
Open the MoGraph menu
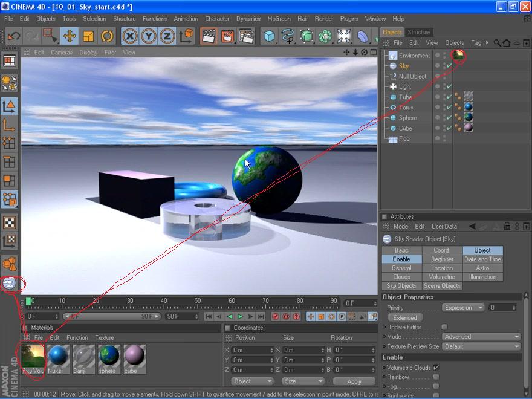pos(279,19)
